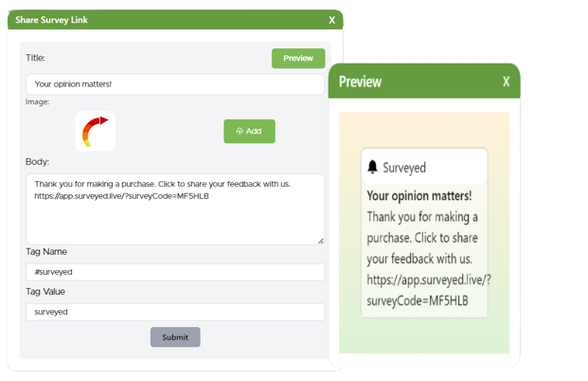Focus the Title input field
Screen dimensions: 588x381
click(x=174, y=84)
